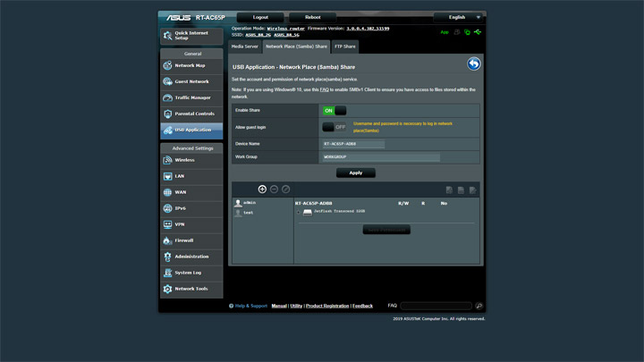
Task: Open the Feedback link
Action: coord(362,306)
